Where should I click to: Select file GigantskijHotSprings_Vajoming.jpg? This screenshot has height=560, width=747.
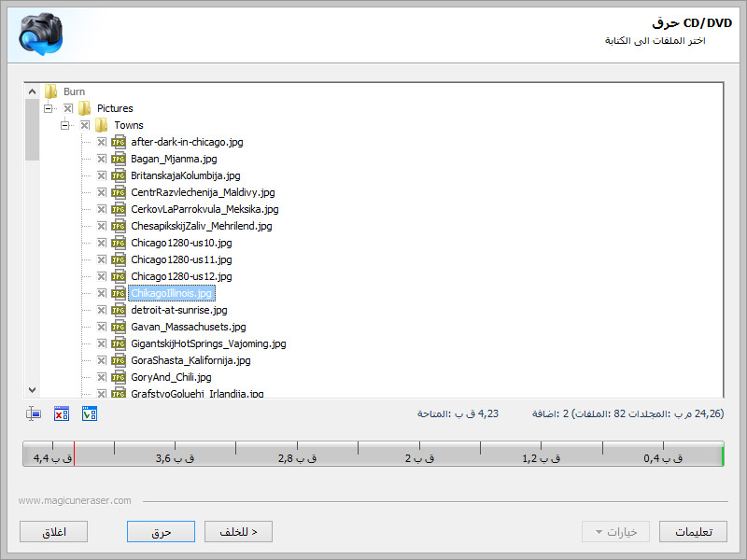[208, 343]
